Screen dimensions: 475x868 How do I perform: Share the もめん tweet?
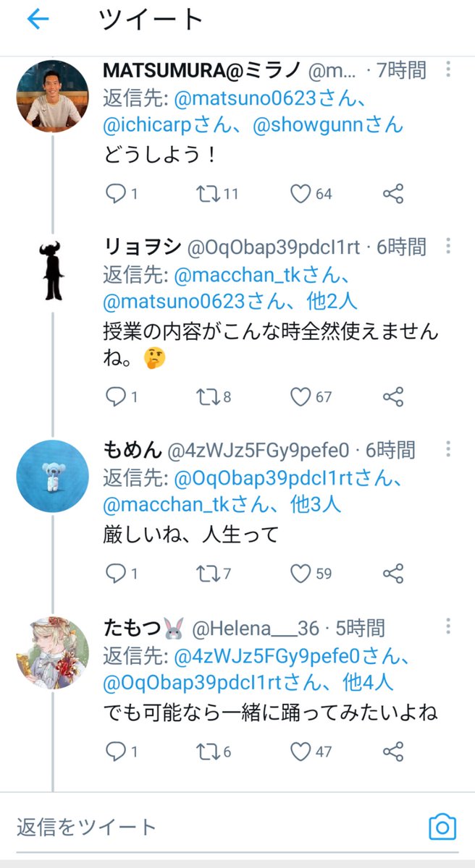[x=392, y=574]
